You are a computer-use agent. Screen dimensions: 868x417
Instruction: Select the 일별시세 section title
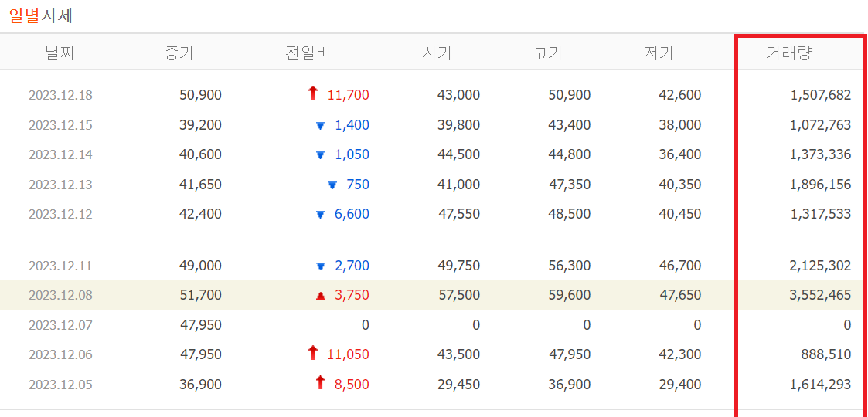pyautogui.click(x=41, y=15)
